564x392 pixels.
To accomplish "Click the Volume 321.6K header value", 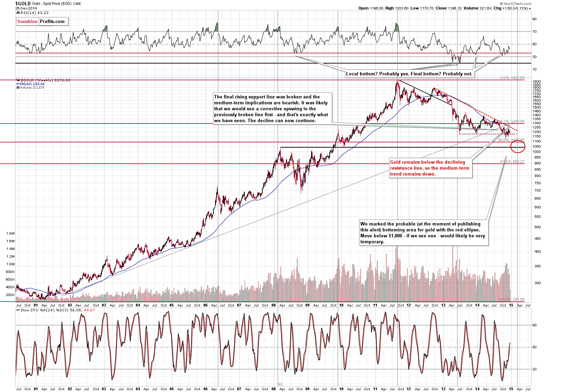I will (x=477, y=8).
